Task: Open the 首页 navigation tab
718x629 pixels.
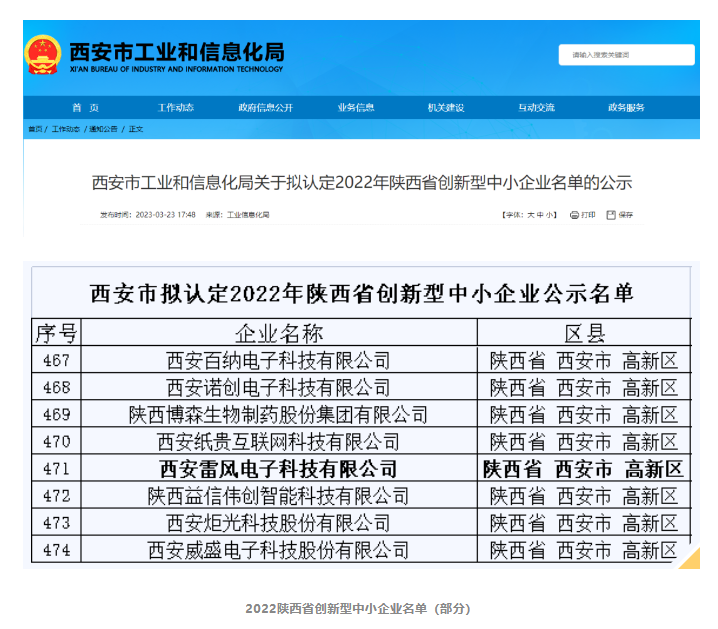Action: (x=86, y=108)
